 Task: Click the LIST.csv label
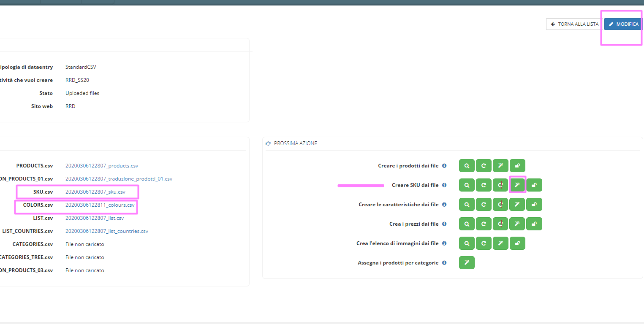click(x=43, y=218)
